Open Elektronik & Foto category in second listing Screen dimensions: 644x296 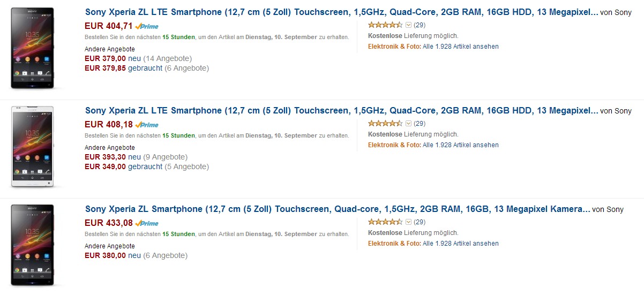pyautogui.click(x=395, y=145)
